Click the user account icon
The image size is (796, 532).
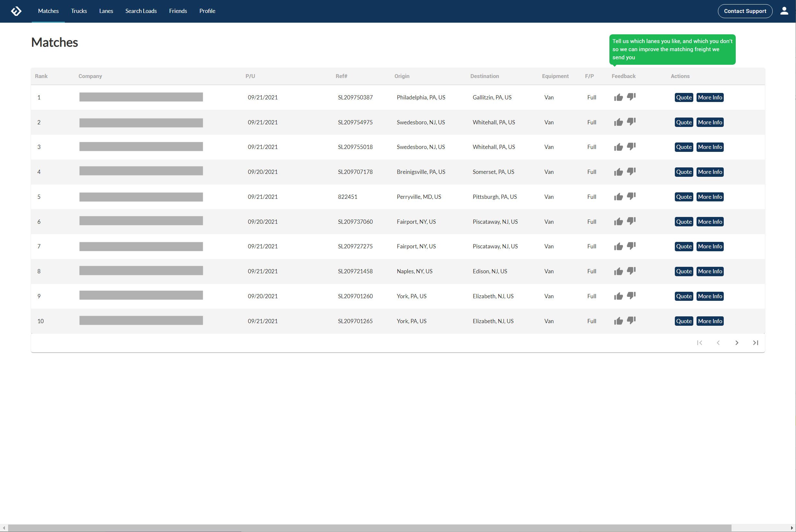[784, 11]
